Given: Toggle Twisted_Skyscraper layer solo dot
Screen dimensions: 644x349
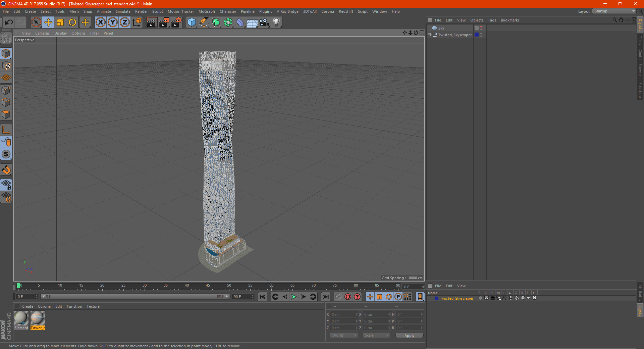Looking at the screenshot, I should [480, 298].
